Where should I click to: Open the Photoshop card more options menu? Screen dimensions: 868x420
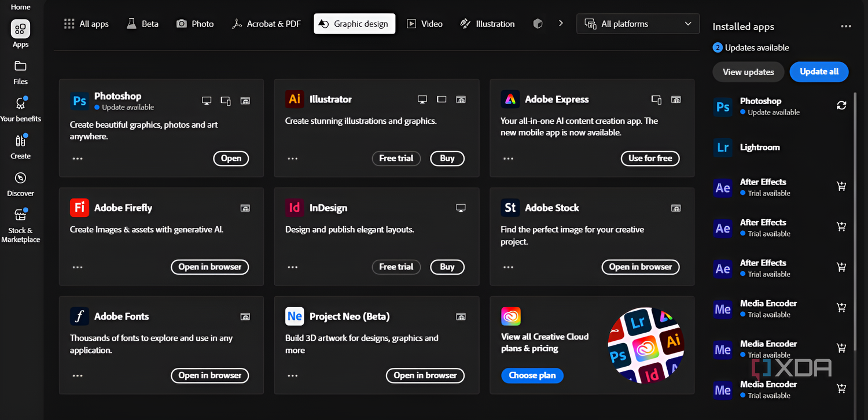(x=78, y=159)
